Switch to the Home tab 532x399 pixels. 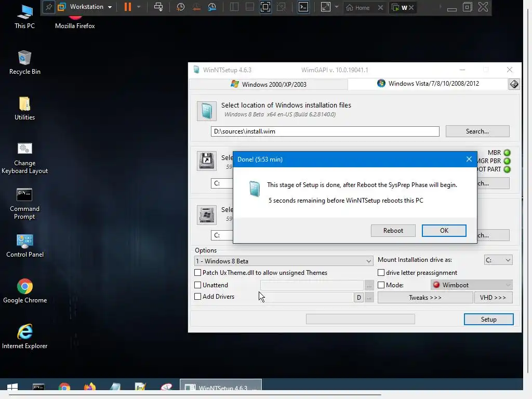(358, 7)
